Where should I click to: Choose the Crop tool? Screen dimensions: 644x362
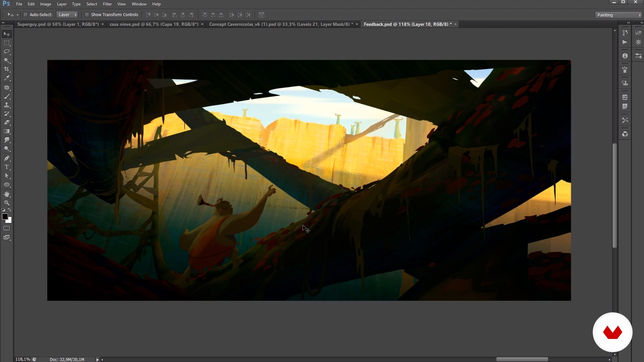pyautogui.click(x=7, y=69)
